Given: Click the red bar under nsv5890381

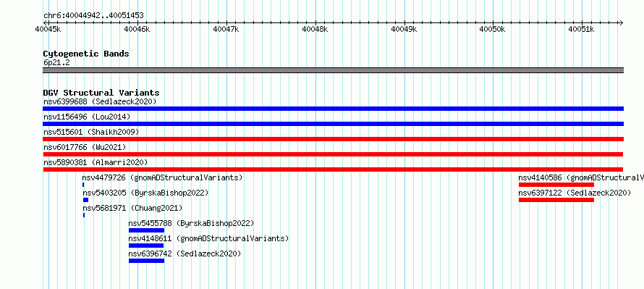Looking at the screenshot, I should pyautogui.click(x=333, y=169).
